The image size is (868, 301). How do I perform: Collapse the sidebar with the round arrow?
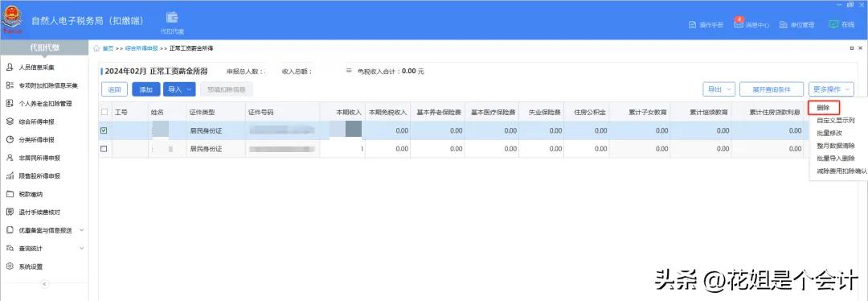click(x=45, y=284)
